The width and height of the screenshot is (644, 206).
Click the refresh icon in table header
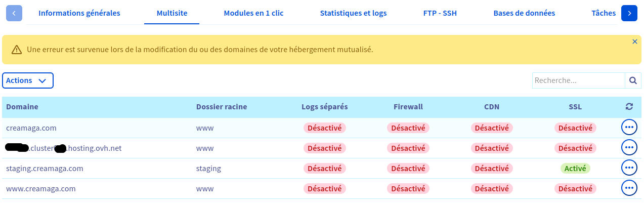pos(629,107)
